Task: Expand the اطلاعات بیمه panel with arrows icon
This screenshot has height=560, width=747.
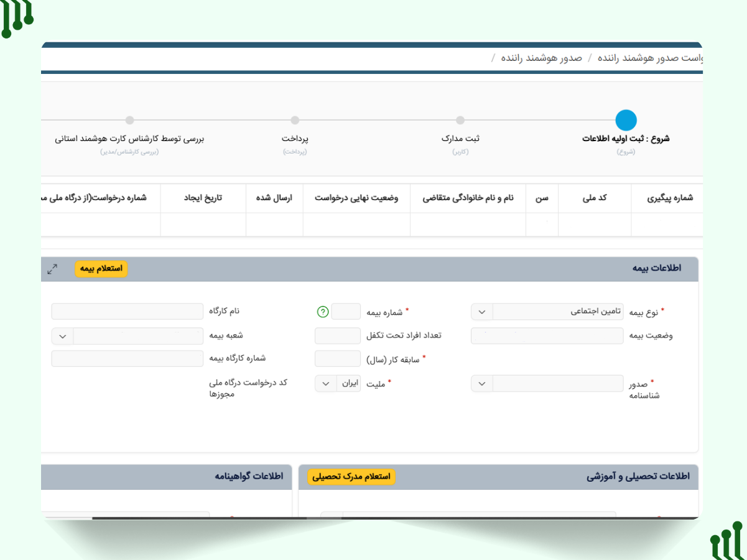Action: pos(53,269)
